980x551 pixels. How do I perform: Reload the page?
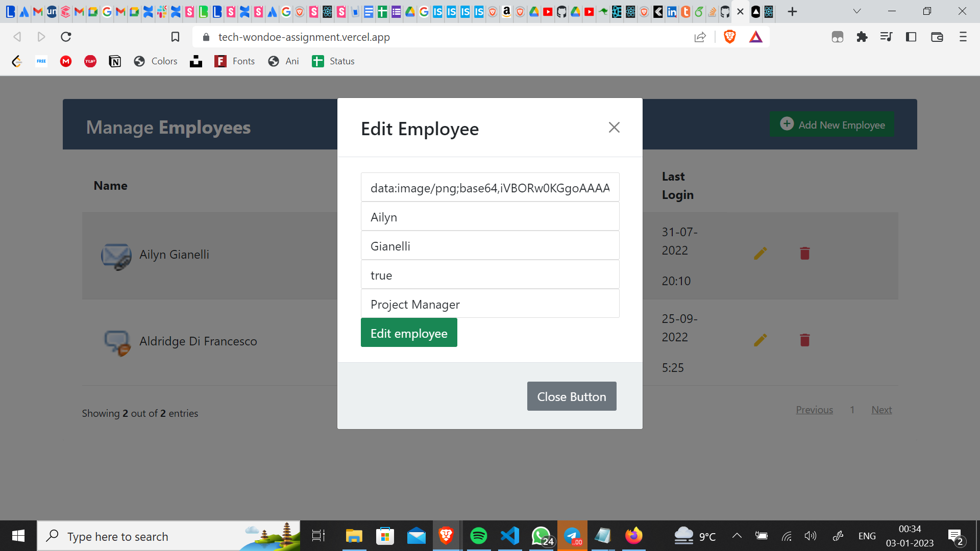[x=66, y=37]
